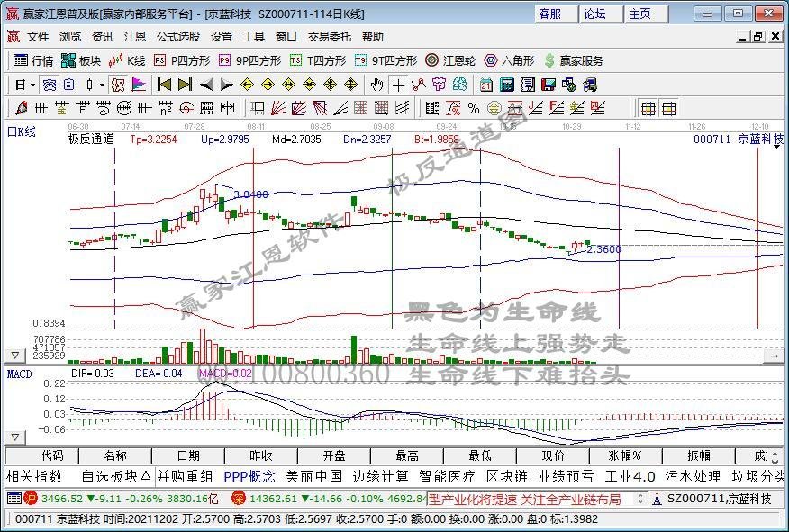Open the 江恩轮 Gann wheel

[450, 61]
